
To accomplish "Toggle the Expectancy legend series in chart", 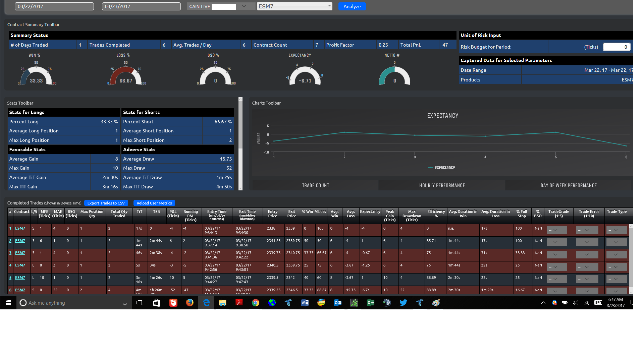I will [441, 168].
